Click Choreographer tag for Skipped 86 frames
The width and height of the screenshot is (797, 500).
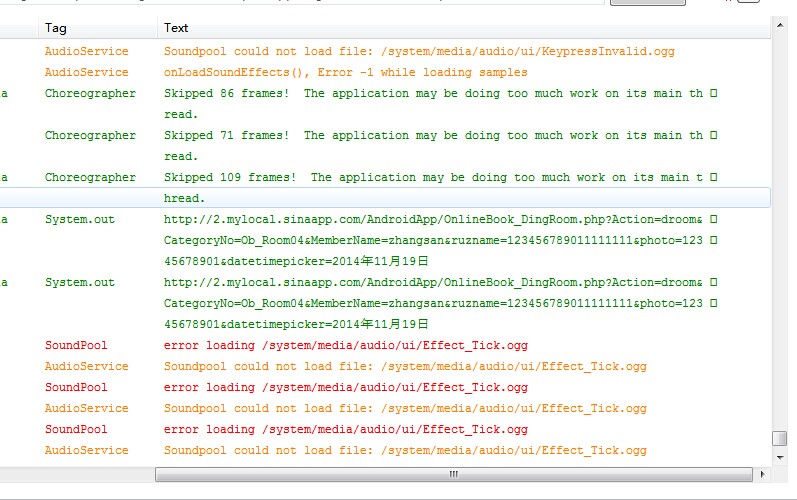coord(90,93)
